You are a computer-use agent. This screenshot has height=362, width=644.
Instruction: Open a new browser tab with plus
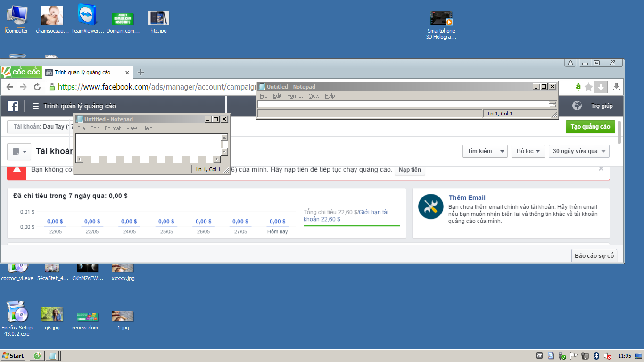point(140,72)
